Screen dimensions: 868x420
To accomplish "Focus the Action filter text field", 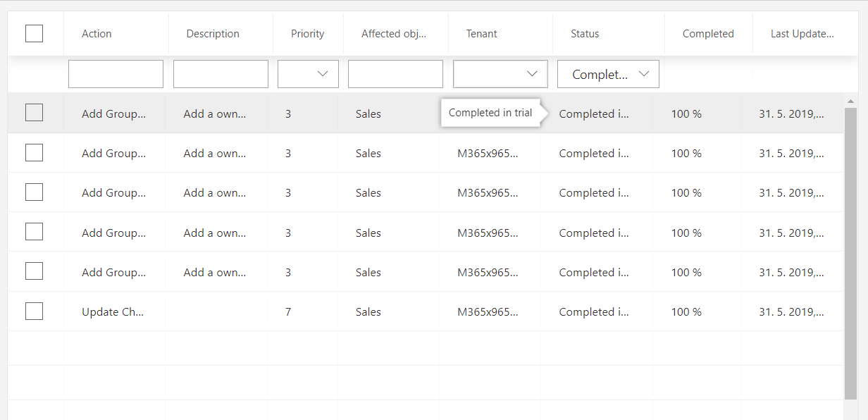I will tap(116, 74).
